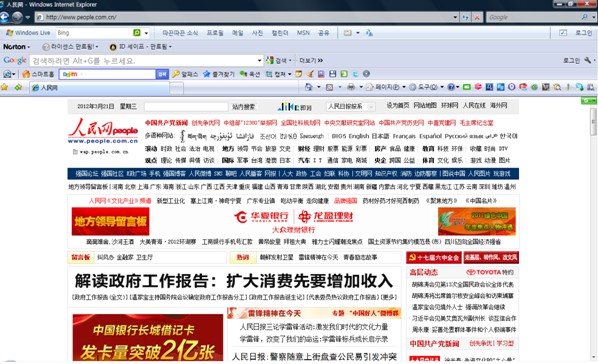Select the 人民网 browser tab

pos(100,88)
